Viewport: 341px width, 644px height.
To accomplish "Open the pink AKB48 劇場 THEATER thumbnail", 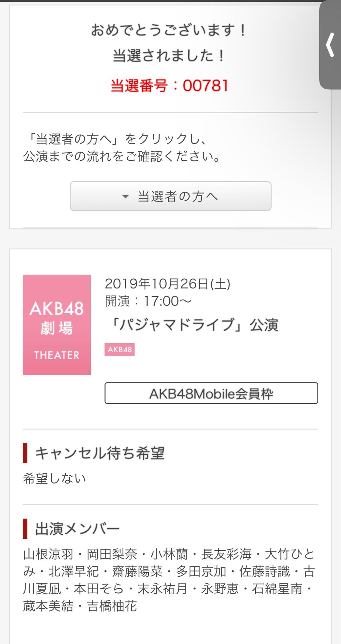I will pos(57,325).
